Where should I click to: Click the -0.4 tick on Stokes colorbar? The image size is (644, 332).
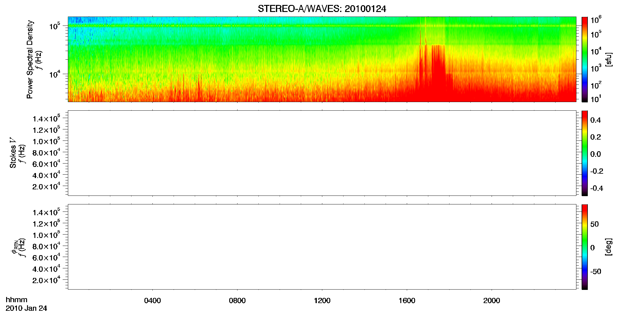pos(597,188)
